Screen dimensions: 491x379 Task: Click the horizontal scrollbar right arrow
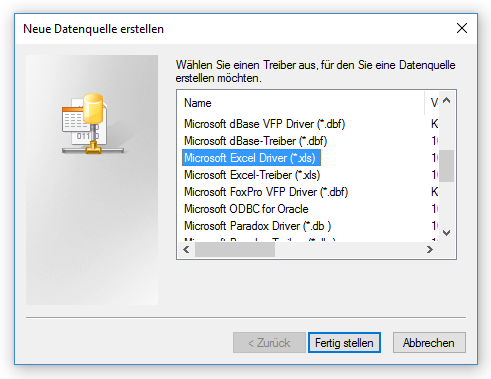coord(430,249)
